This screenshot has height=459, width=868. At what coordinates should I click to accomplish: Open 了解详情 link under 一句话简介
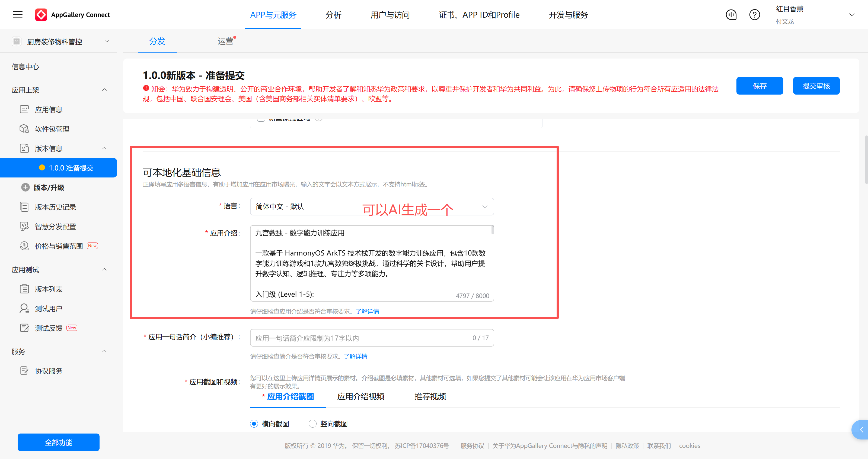coord(356,356)
